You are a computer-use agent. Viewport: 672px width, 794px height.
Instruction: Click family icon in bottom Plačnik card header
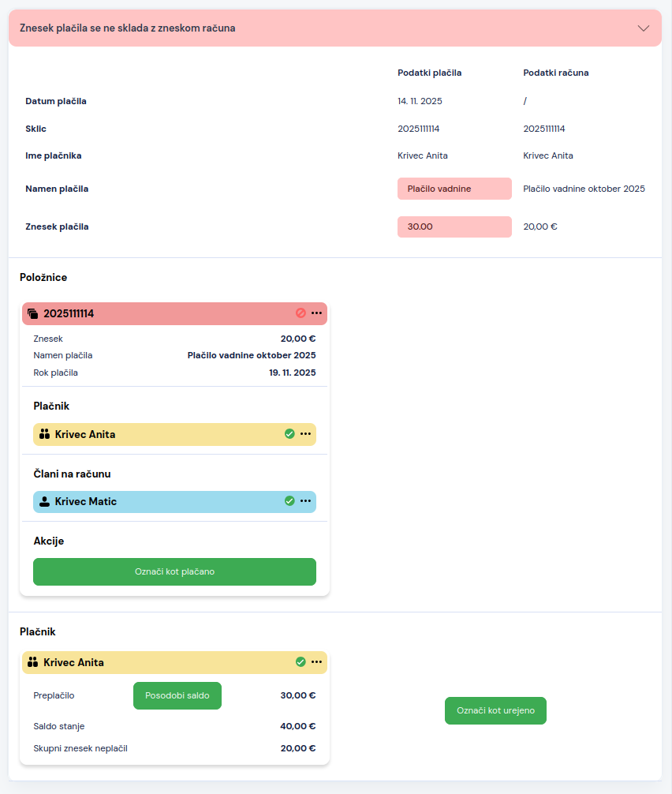click(x=33, y=662)
